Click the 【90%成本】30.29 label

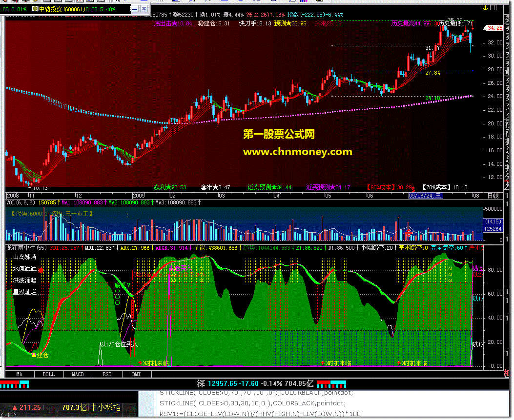pos(389,187)
